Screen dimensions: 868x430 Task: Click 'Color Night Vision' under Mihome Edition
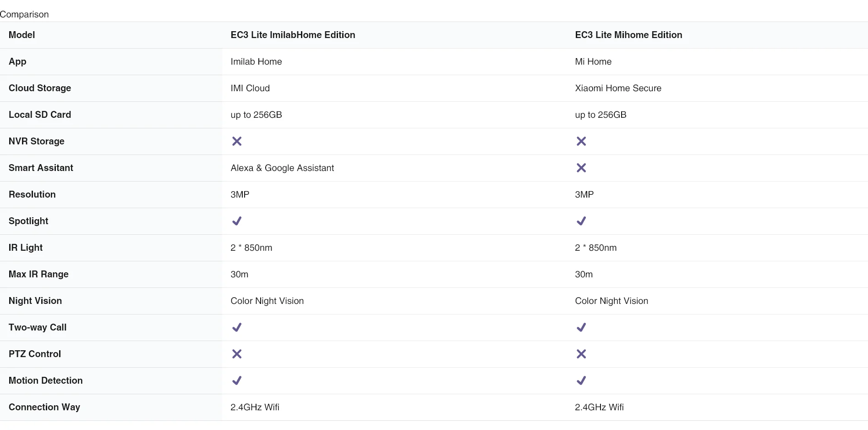[x=611, y=301]
